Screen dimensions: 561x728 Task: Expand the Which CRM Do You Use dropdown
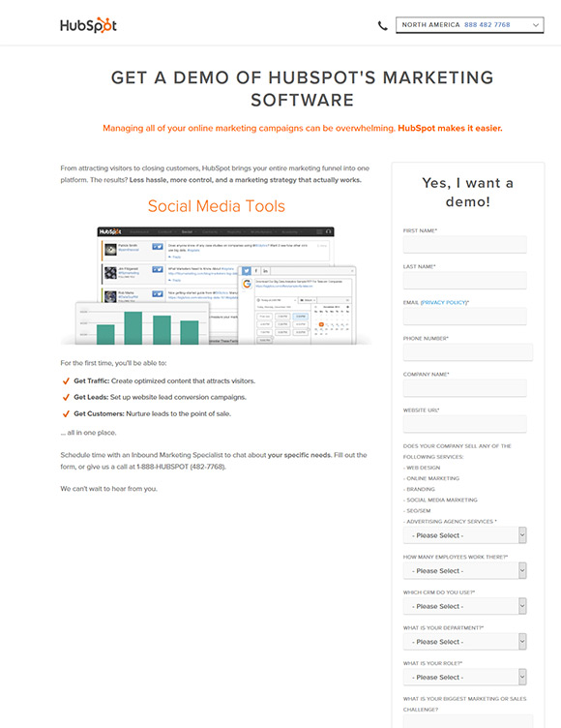[x=464, y=606]
